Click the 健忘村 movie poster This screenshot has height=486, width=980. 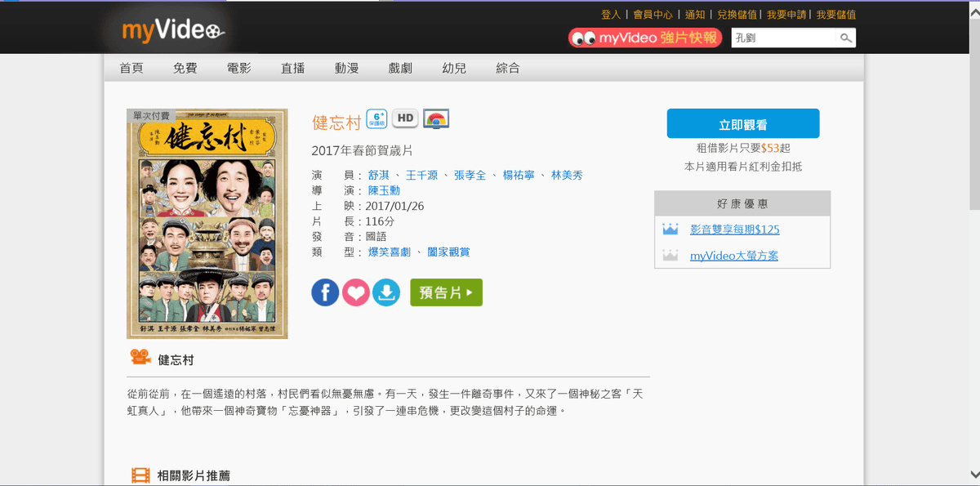point(207,224)
